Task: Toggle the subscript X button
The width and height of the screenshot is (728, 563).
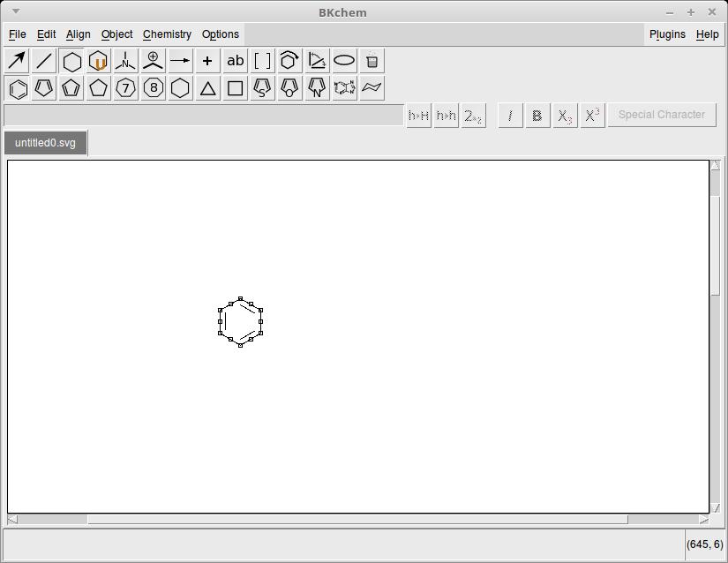Action: pyautogui.click(x=565, y=116)
